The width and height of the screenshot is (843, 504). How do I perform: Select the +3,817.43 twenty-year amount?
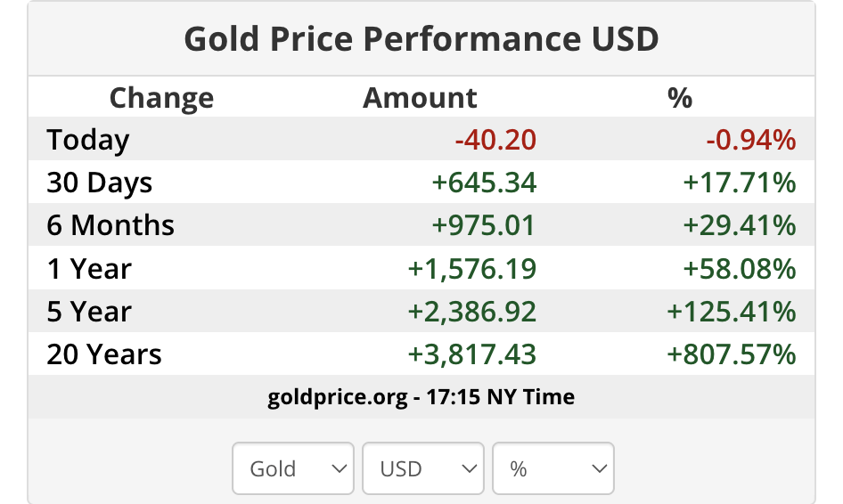point(472,354)
